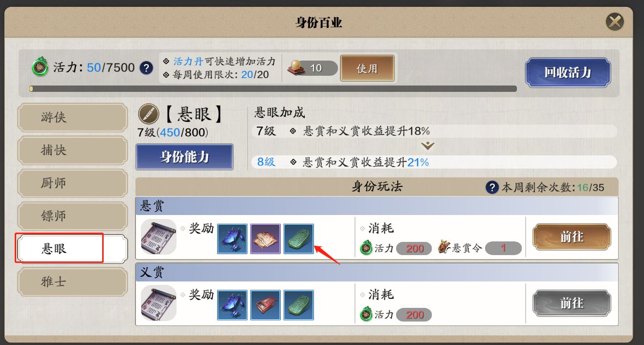644x345 pixels.
Task: Expand the 悬眼加成 level chevron arrow
Action: [x=428, y=146]
